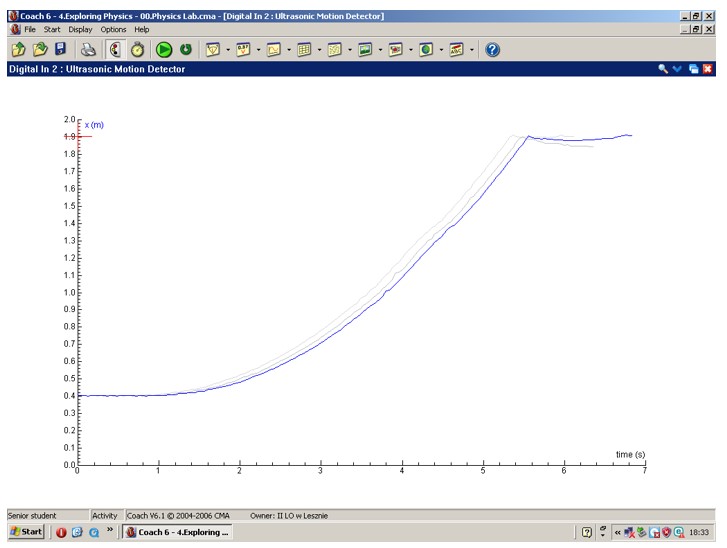The image size is (727, 548).
Task: Click the red X to close the graph pane
Action: (708, 69)
